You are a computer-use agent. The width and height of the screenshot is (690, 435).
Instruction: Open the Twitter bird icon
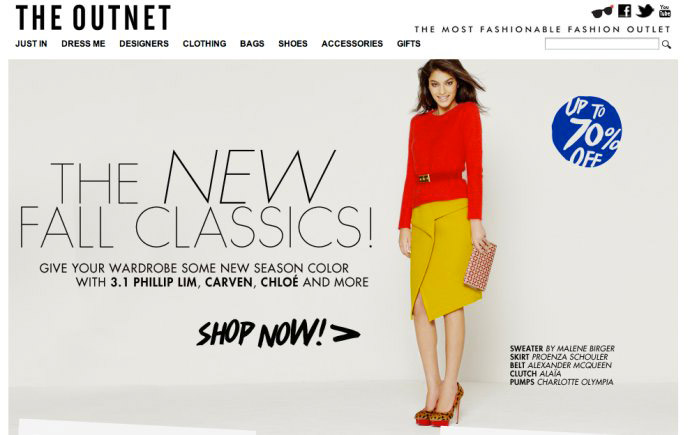click(x=645, y=11)
